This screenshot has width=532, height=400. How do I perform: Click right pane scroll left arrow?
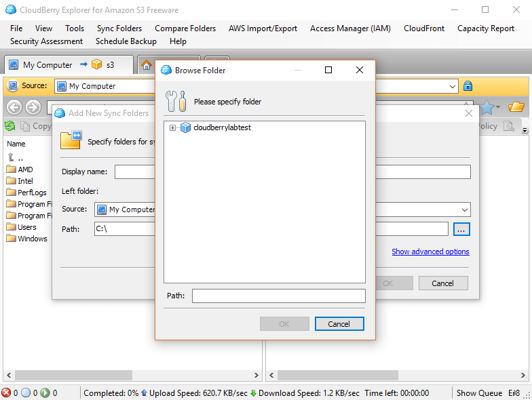pyautogui.click(x=271, y=375)
